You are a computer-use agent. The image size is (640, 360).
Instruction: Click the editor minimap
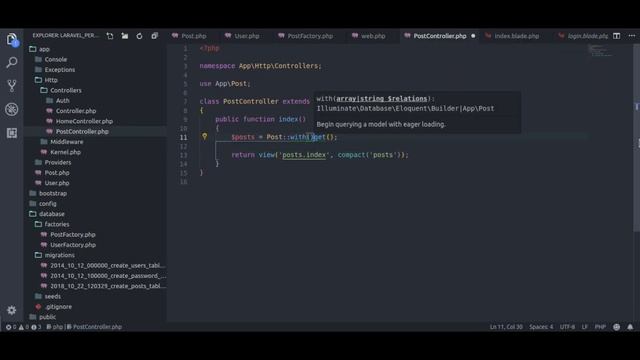coord(600,51)
